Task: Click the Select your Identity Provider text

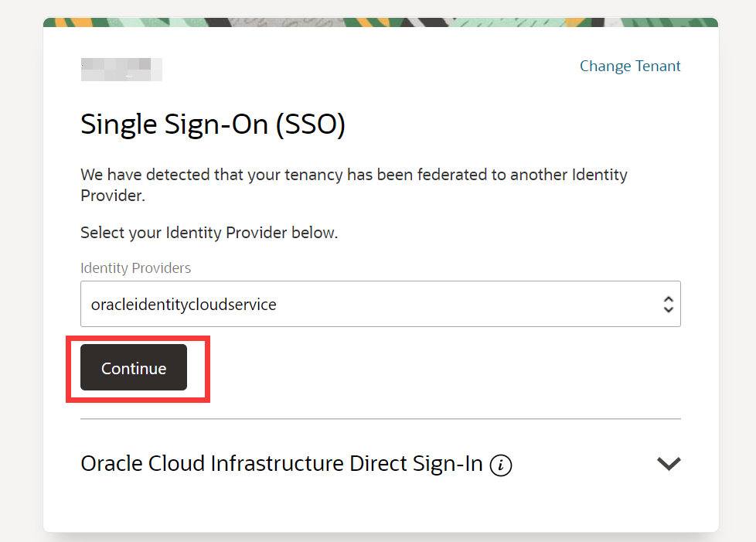Action: pyautogui.click(x=209, y=233)
